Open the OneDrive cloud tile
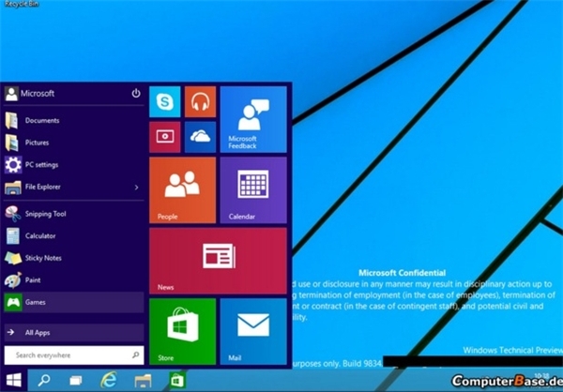563x392 pixels. tap(201, 137)
